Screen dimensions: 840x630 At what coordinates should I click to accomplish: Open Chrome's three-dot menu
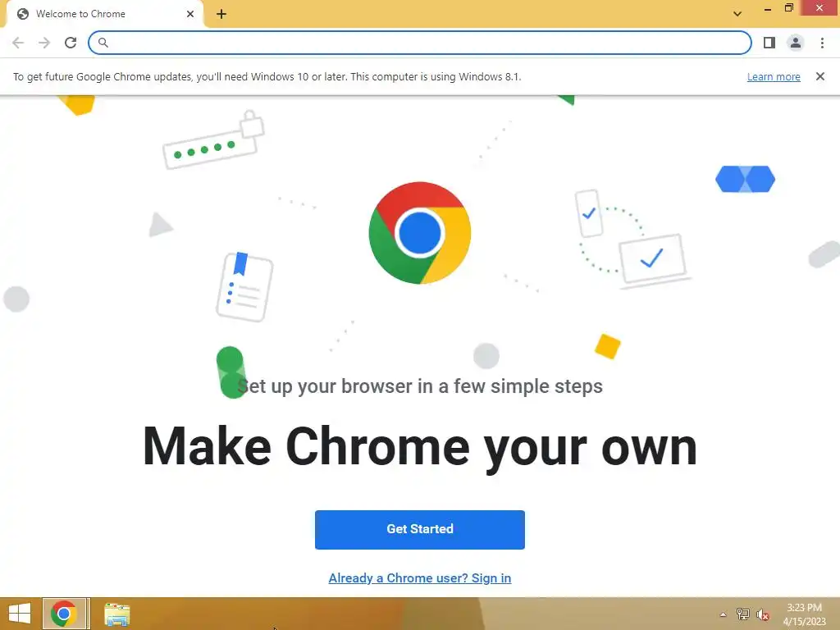[x=822, y=43]
